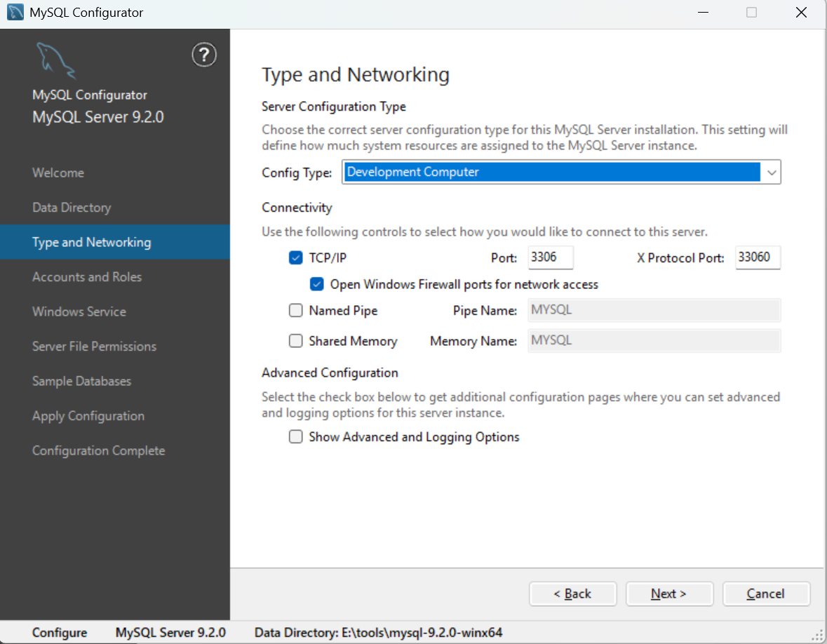Click the Config Type dropdown arrow
This screenshot has height=644, width=827.
coord(772,172)
